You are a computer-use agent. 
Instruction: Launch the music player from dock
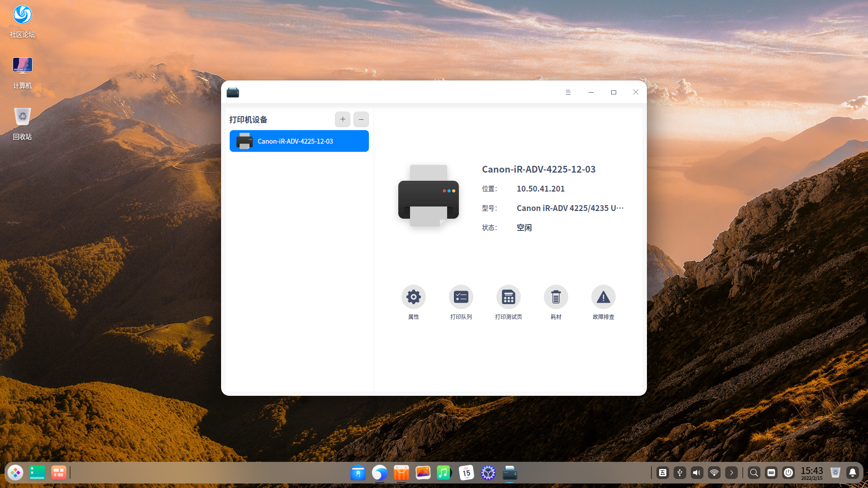pyautogui.click(x=444, y=473)
